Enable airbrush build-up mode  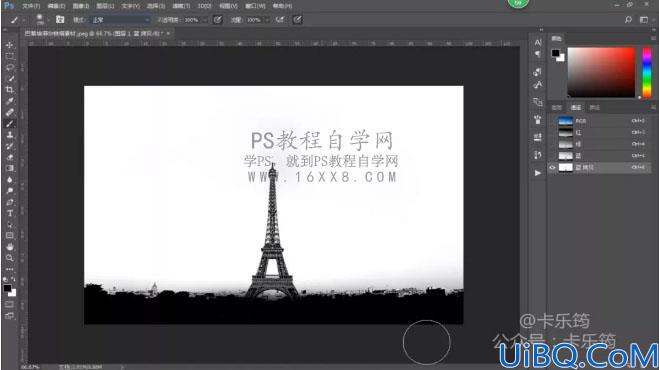click(x=279, y=19)
